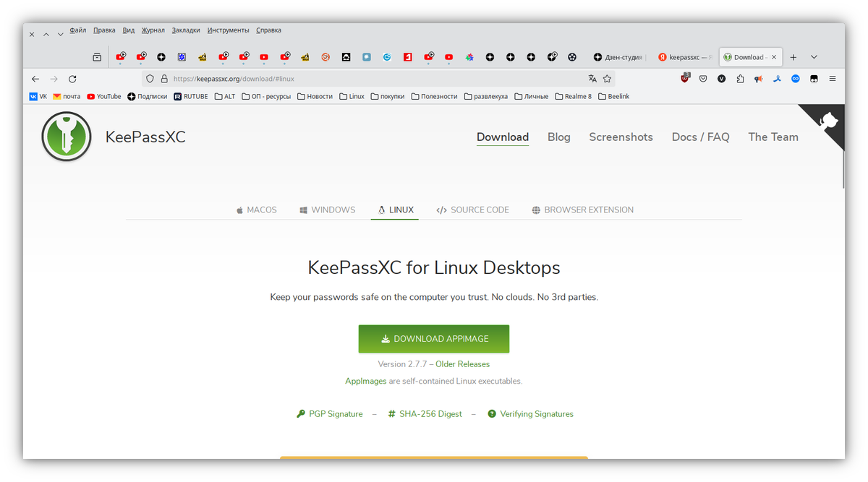Open the black circle V extension

click(721, 79)
